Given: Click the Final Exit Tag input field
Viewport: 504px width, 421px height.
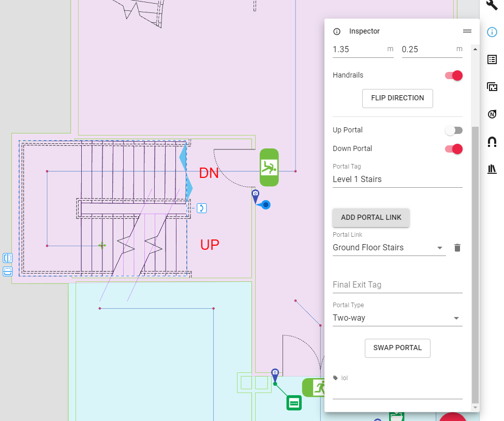Looking at the screenshot, I should [x=397, y=284].
